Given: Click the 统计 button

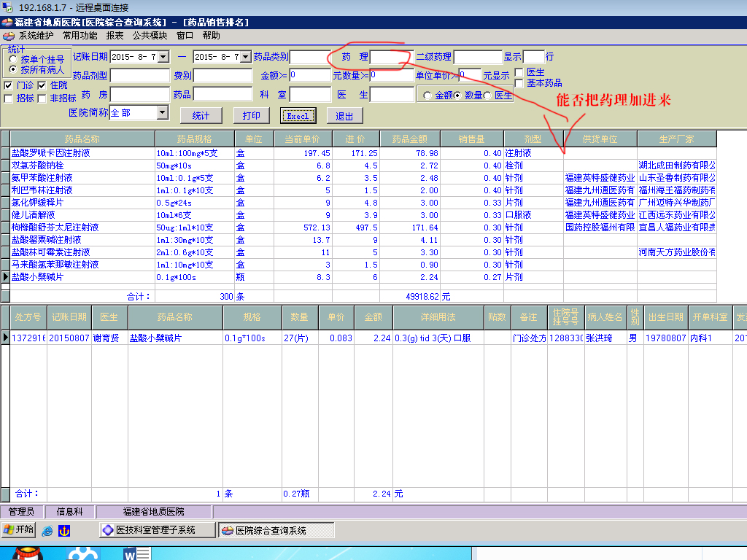Looking at the screenshot, I should pyautogui.click(x=201, y=116).
